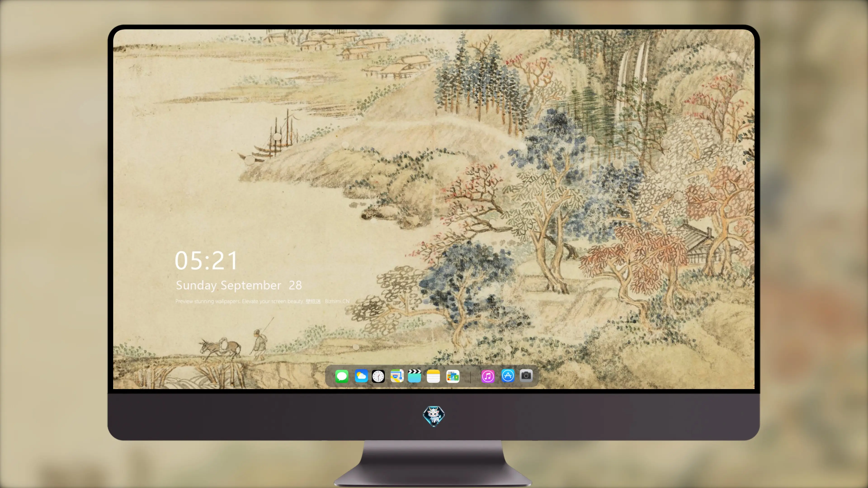This screenshot has height=488, width=868.
Task: Open the blue App Store icon
Action: tap(508, 375)
